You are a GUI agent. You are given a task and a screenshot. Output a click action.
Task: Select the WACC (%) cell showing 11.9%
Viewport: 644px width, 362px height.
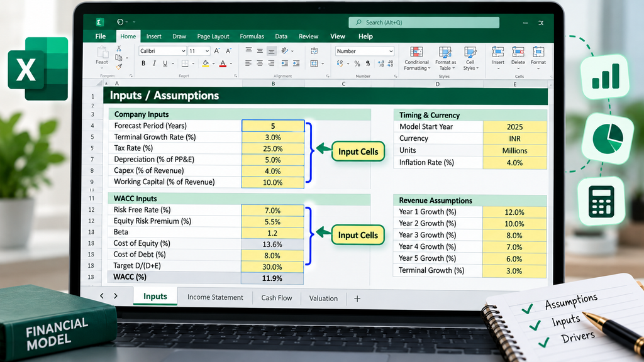point(272,278)
